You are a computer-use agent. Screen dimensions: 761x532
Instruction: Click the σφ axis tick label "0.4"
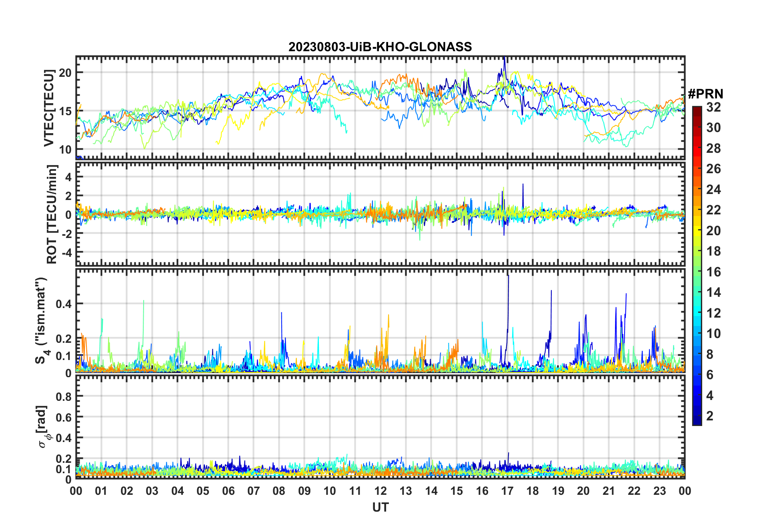point(64,438)
